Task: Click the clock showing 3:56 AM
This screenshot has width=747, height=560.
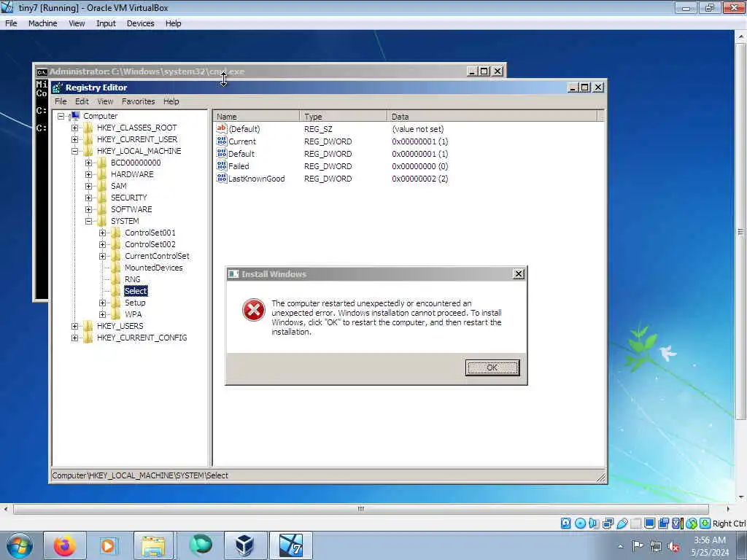Action: (x=709, y=540)
